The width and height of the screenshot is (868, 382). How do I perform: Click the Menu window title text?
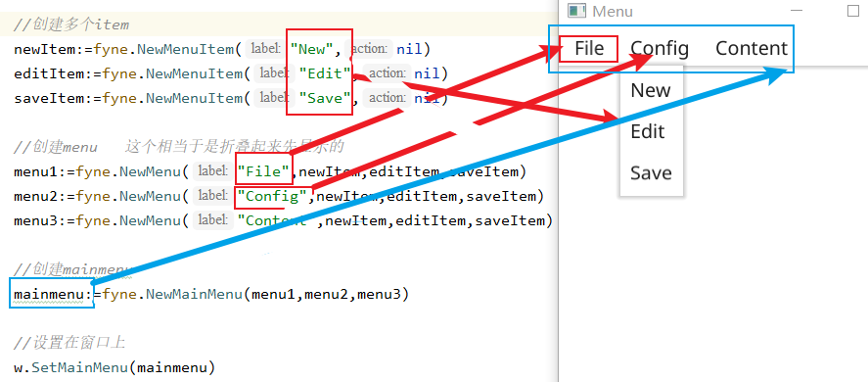tap(613, 11)
